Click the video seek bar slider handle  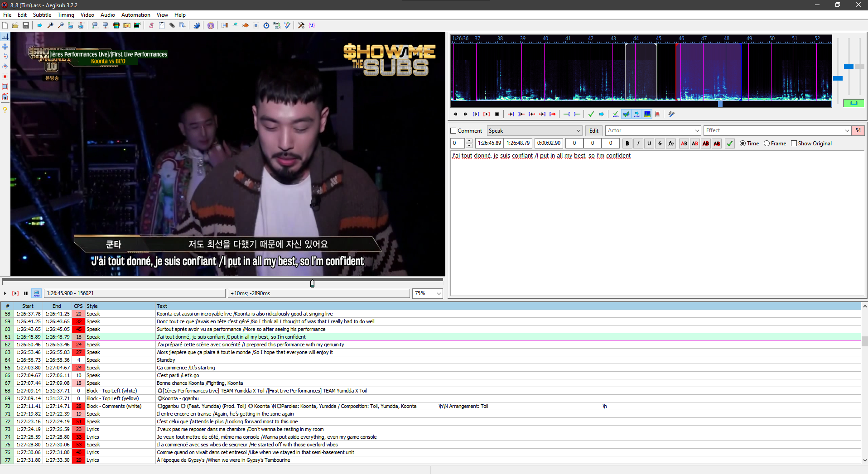(x=312, y=283)
